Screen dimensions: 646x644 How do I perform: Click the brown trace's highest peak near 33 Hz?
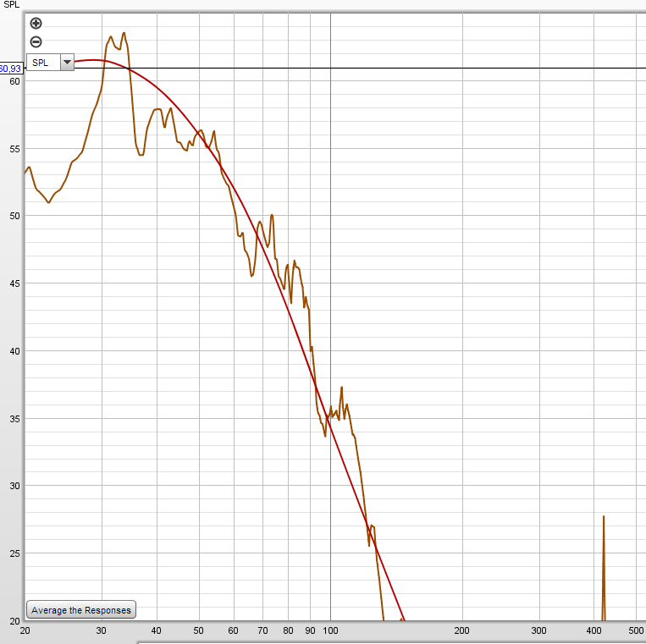124,34
